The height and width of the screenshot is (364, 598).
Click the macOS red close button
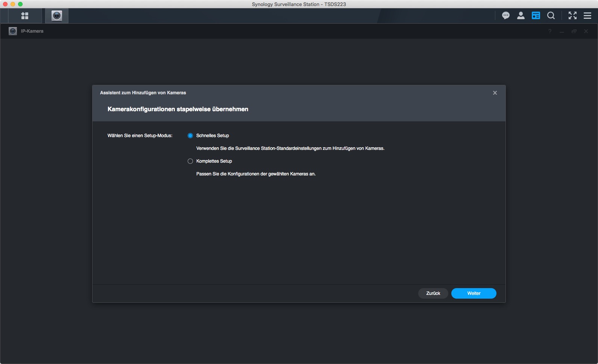[x=5, y=4]
